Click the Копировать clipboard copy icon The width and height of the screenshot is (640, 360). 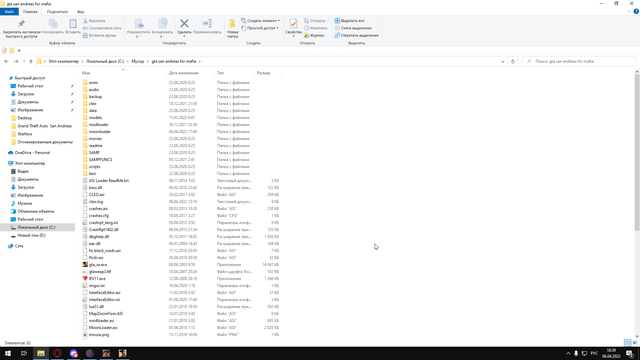[x=53, y=24]
